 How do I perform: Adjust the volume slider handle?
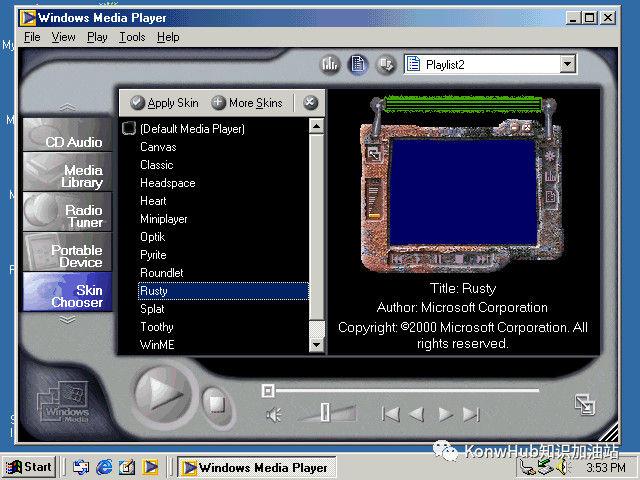325,412
